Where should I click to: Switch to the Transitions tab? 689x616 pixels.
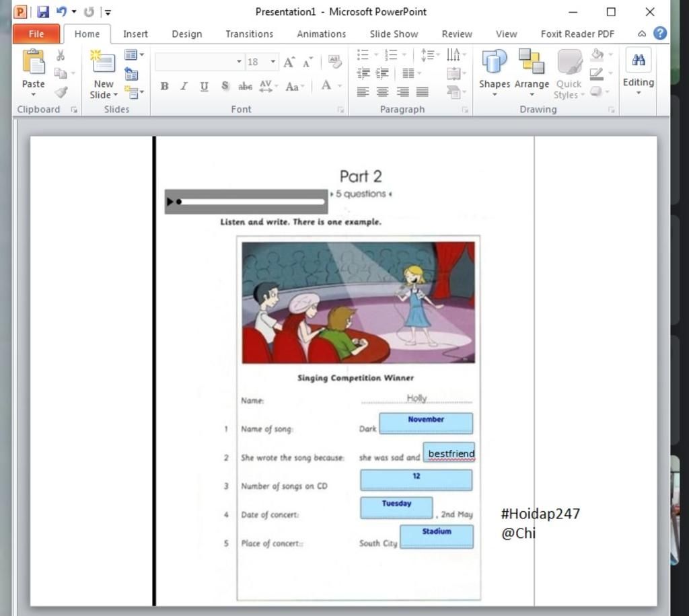pyautogui.click(x=249, y=34)
